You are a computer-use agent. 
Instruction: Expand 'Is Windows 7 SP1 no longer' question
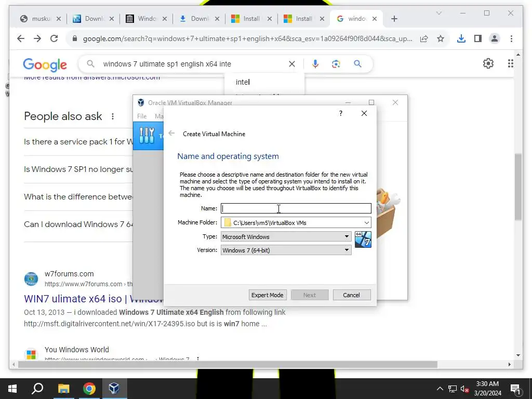[x=78, y=169]
